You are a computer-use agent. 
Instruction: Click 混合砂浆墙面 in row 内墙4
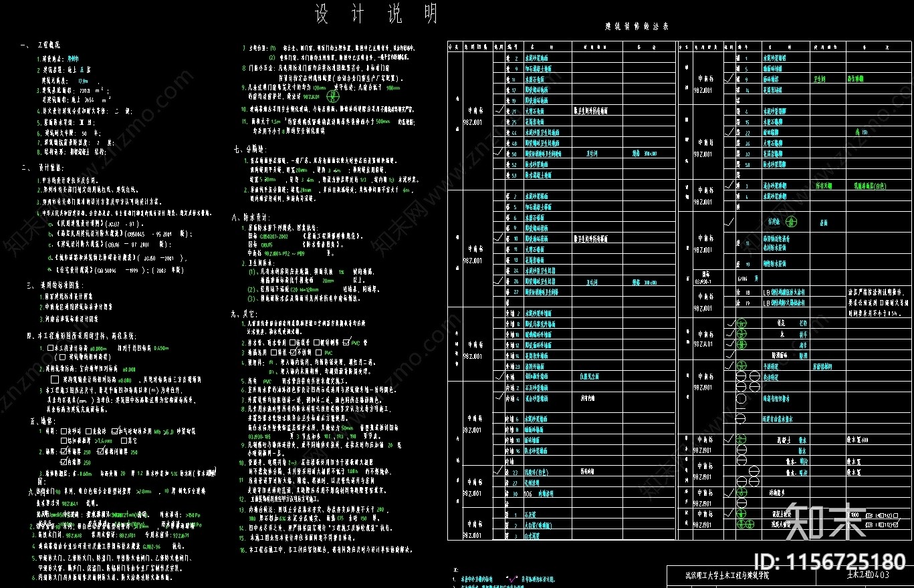(535, 398)
